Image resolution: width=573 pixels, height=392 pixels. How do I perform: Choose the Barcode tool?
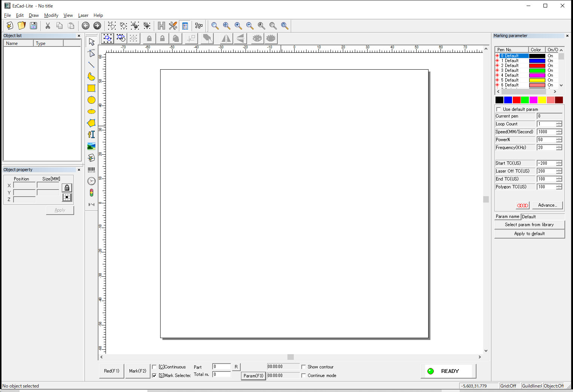(x=91, y=170)
